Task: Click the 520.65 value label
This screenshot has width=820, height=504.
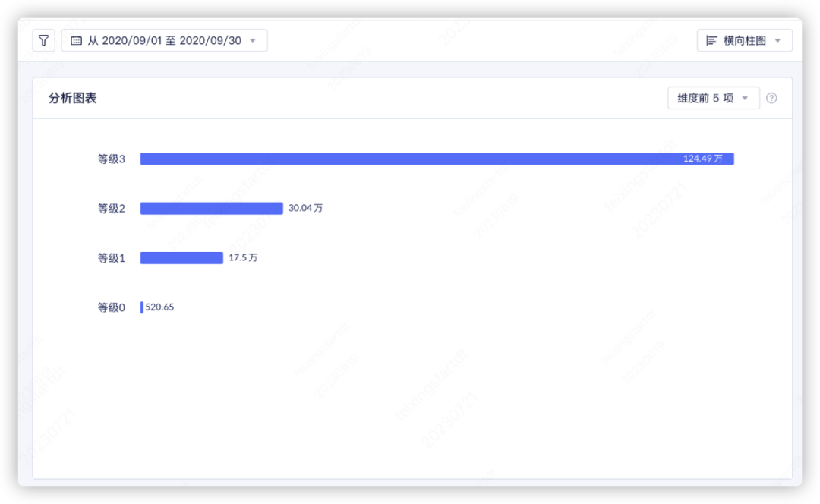Action: pos(159,307)
